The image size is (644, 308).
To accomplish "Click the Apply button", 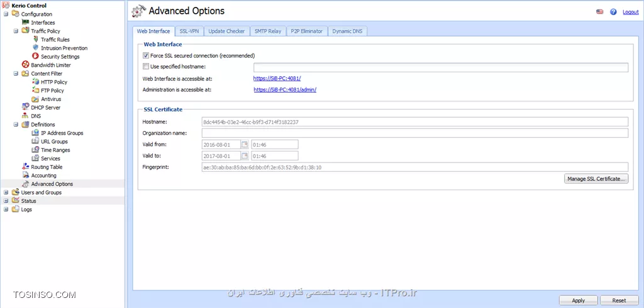I will pyautogui.click(x=579, y=300).
